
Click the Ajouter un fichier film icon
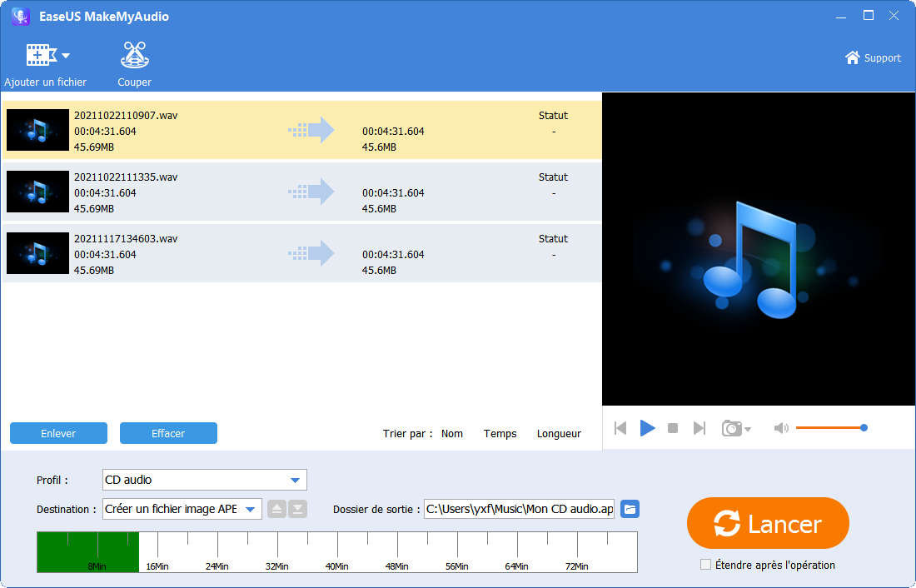point(41,56)
